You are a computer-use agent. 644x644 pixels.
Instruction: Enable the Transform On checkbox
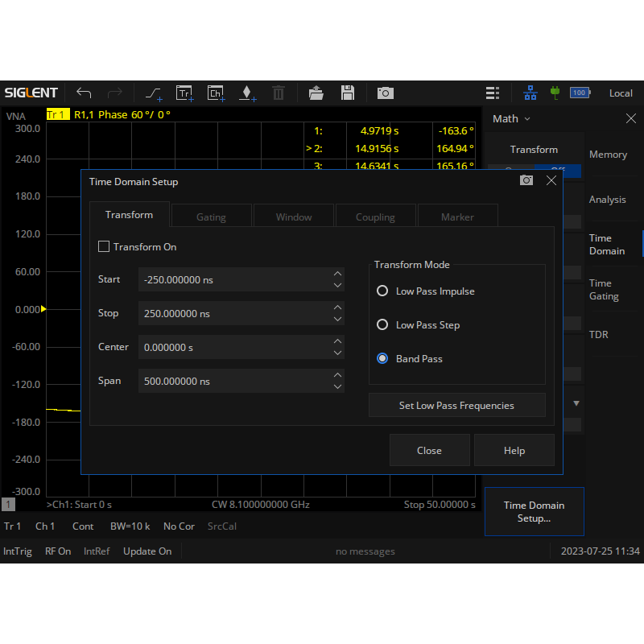click(x=104, y=247)
